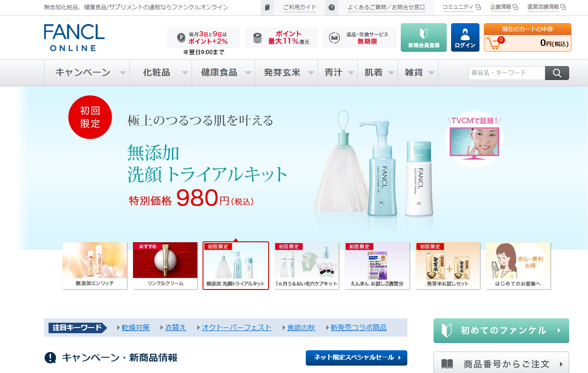
Task: Expand the 健康食品 menu
Action: (x=224, y=73)
